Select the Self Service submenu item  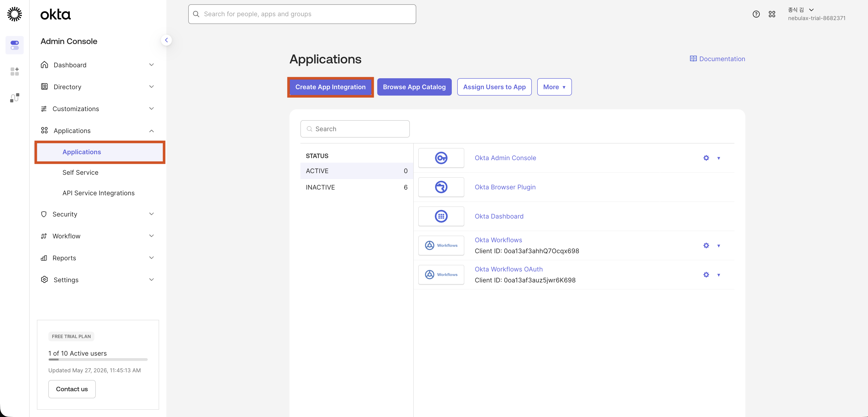[x=80, y=173]
